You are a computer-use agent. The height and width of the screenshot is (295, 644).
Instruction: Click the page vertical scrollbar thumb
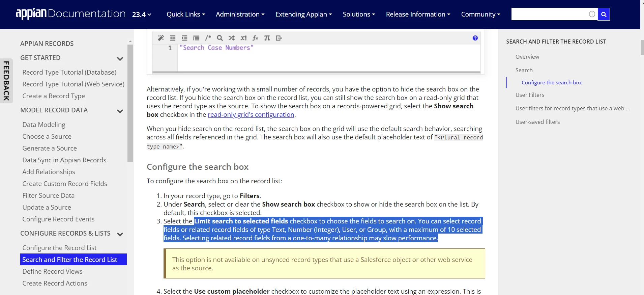point(642,47)
